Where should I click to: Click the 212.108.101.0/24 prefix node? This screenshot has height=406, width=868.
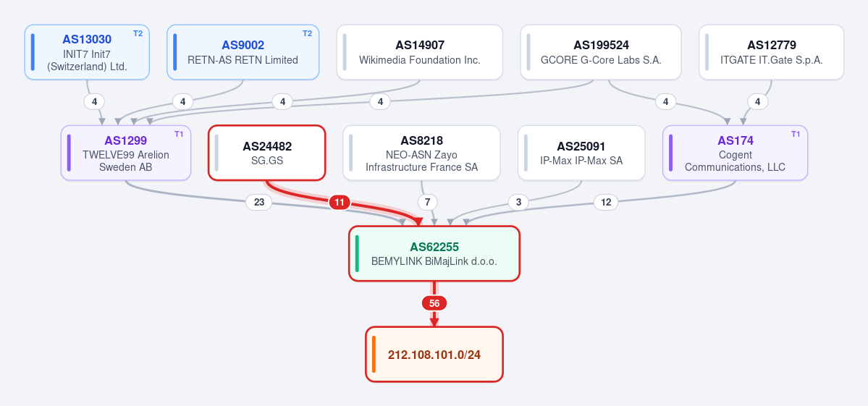pos(434,354)
